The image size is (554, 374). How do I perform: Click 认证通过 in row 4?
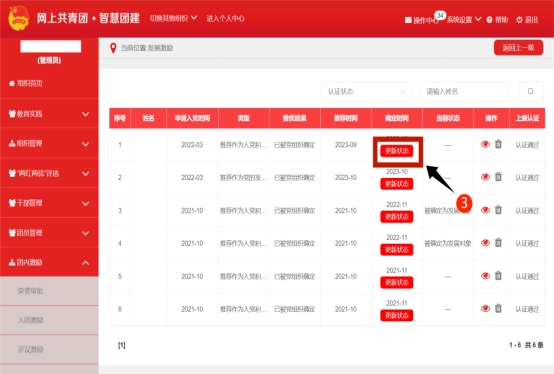(527, 243)
